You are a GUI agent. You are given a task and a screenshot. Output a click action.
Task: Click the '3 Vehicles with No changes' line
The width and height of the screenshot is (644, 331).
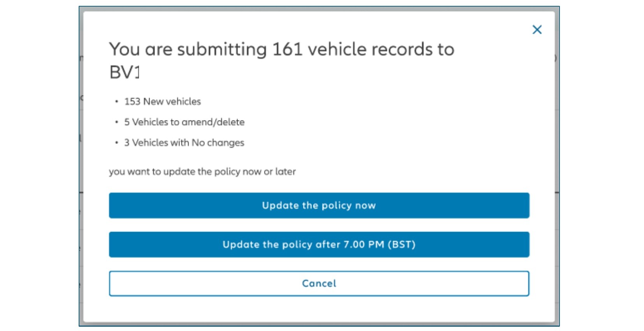[184, 143]
